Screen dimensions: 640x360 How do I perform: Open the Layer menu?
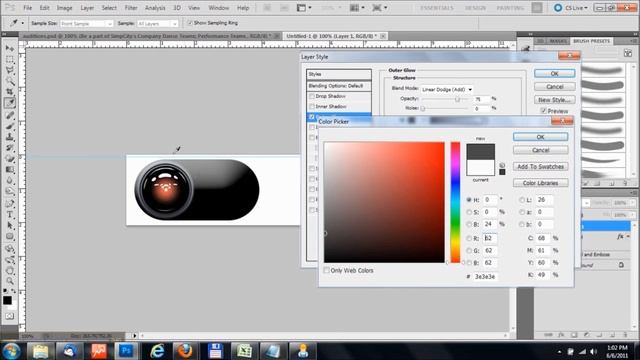87,8
